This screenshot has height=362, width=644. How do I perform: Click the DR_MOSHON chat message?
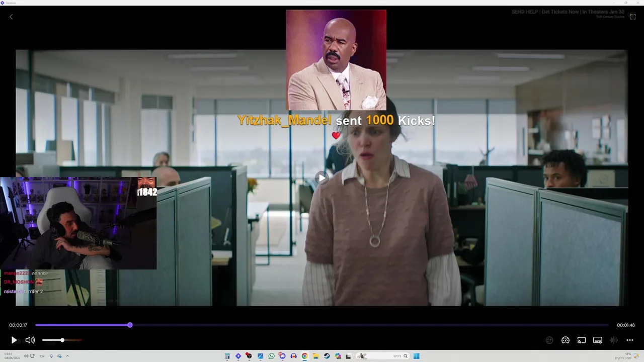tap(23, 282)
